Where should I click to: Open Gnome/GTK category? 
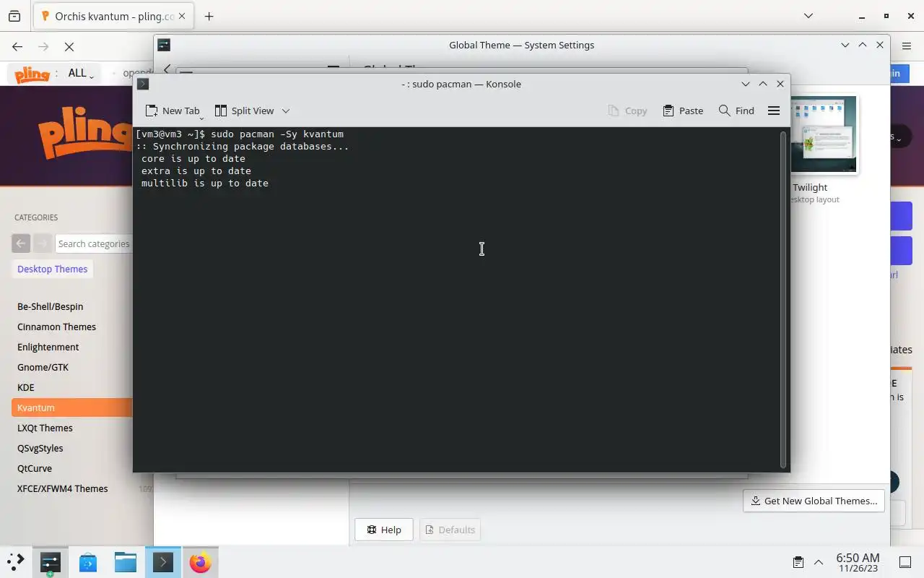(43, 367)
